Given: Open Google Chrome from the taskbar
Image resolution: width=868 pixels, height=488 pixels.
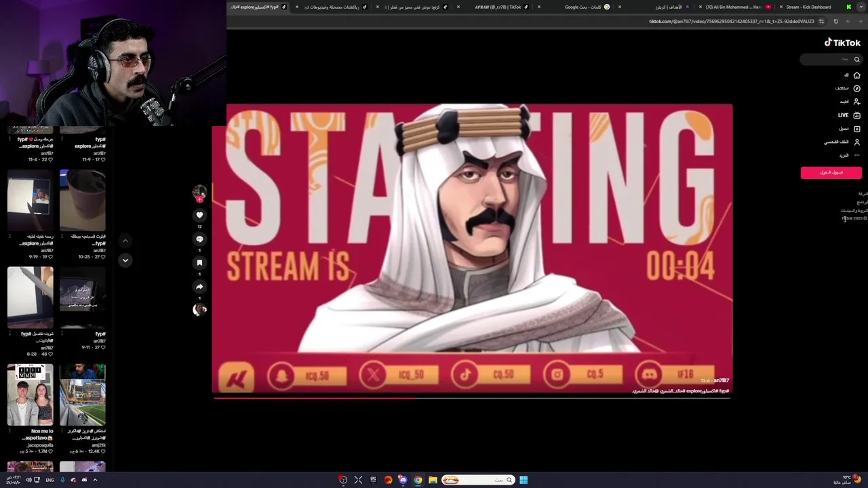Looking at the screenshot, I should pyautogui.click(x=418, y=480).
